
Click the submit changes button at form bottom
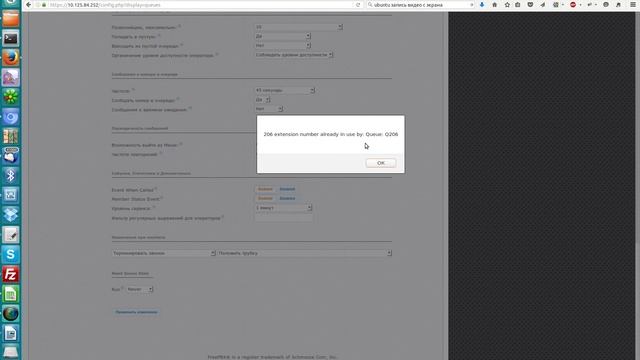click(x=136, y=312)
